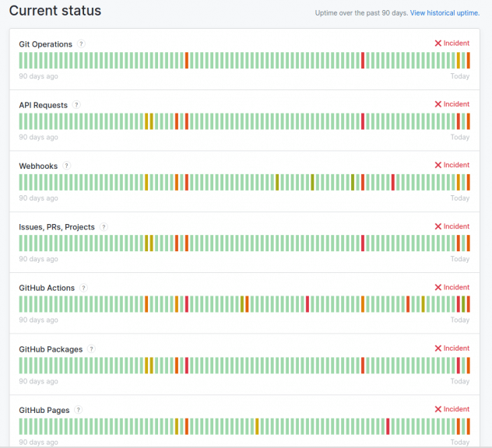Click the Incident X icon for GitHub Pages
Viewport: 492px width, 448px height.
pos(438,409)
